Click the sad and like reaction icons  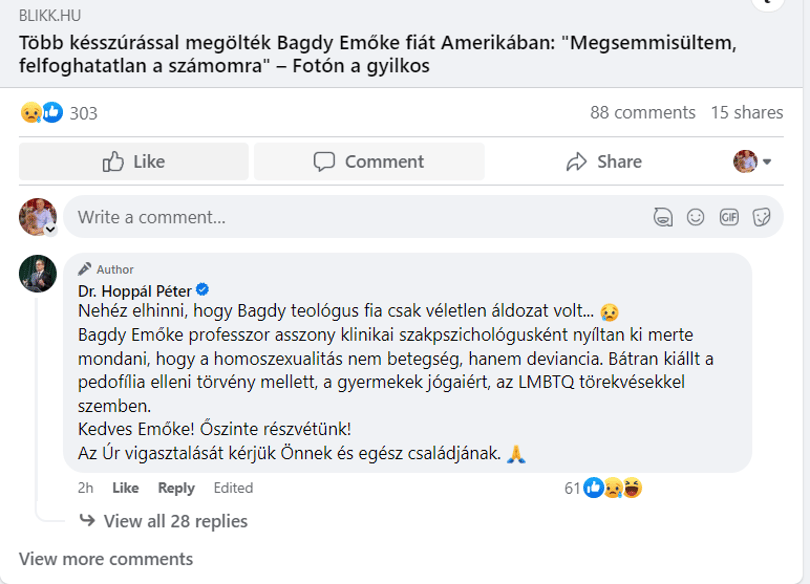click(x=42, y=113)
